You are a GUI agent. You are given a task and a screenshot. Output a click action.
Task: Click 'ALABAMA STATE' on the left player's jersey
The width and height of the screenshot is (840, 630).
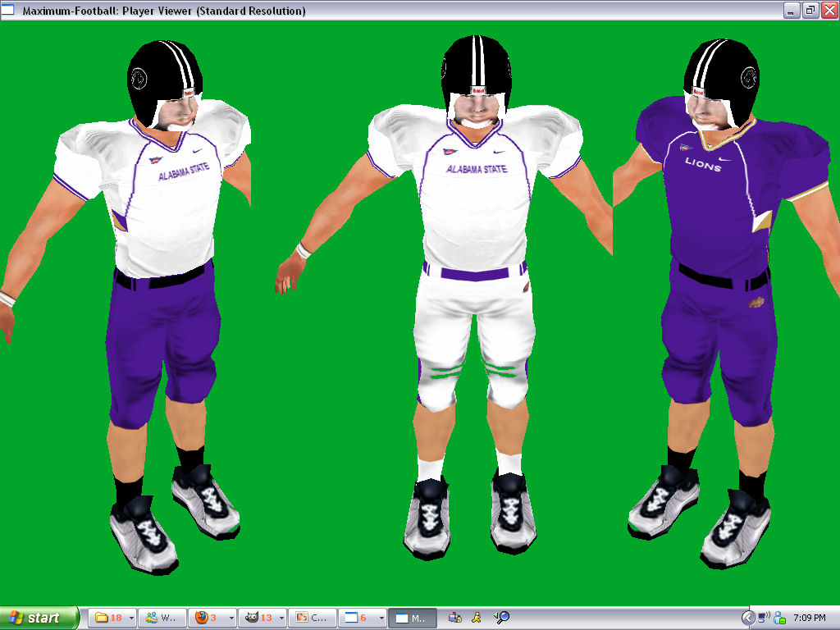(x=183, y=171)
